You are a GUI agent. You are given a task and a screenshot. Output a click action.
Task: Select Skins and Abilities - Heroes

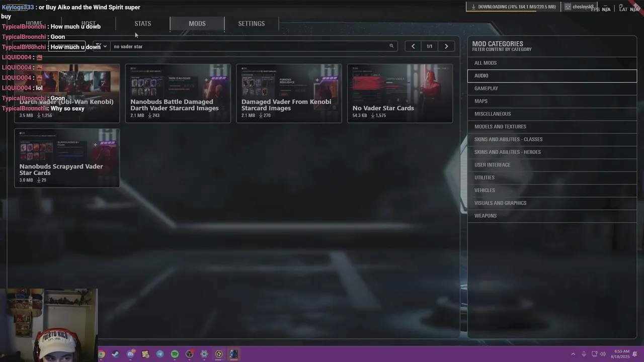552,152
